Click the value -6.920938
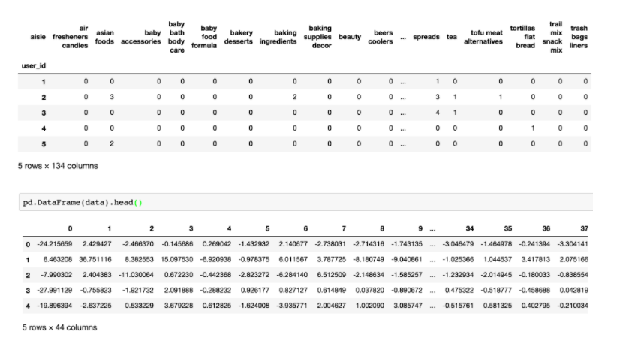Image resolution: width=644 pixels, height=353 pixels. click(x=215, y=260)
